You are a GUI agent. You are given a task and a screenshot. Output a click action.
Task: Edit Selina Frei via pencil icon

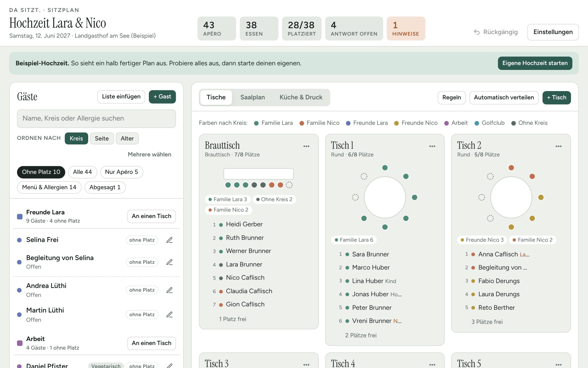169,240
